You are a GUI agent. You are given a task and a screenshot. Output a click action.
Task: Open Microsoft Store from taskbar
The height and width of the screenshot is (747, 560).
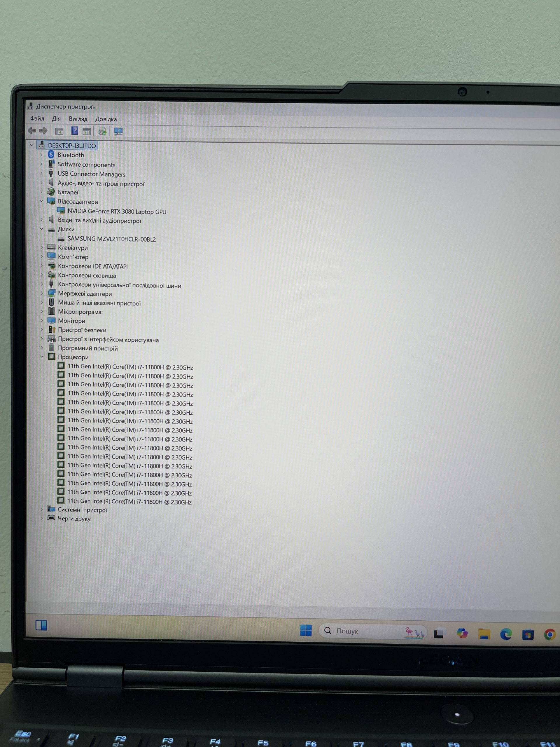pos(528,635)
